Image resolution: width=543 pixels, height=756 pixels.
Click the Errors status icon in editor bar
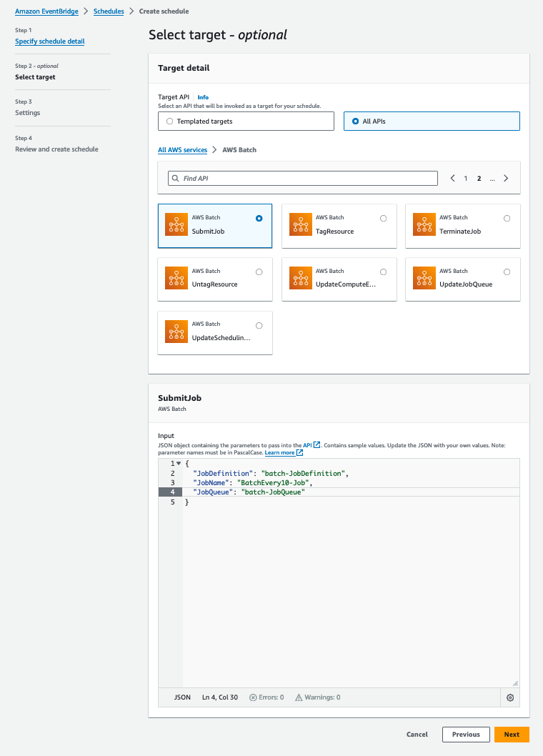(x=254, y=697)
